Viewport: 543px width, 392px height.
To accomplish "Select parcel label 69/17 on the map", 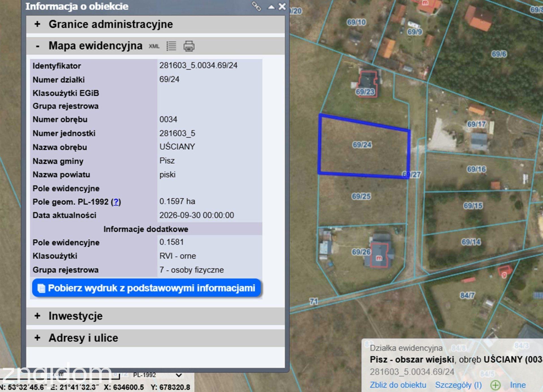I will point(477,124).
